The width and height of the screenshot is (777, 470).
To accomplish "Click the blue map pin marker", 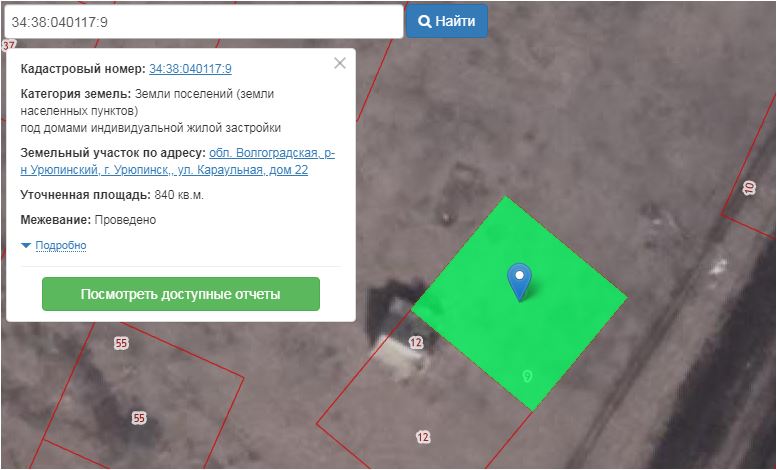I will (x=519, y=282).
